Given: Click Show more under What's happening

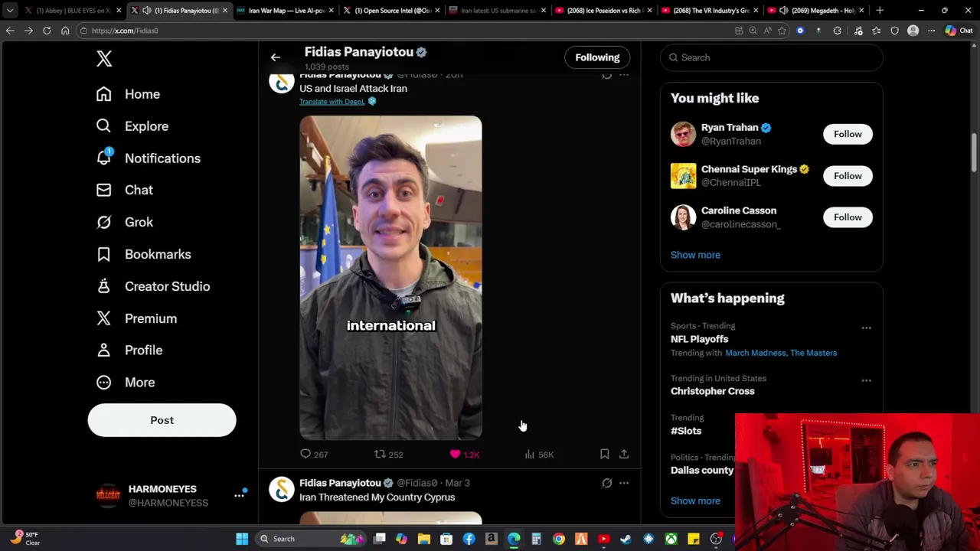Looking at the screenshot, I should coord(695,500).
